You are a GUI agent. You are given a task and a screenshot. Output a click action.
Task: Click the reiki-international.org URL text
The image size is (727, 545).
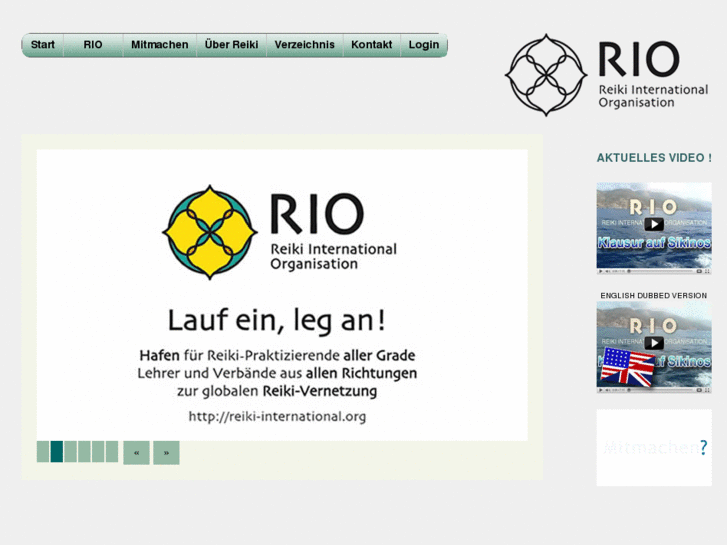click(x=277, y=417)
